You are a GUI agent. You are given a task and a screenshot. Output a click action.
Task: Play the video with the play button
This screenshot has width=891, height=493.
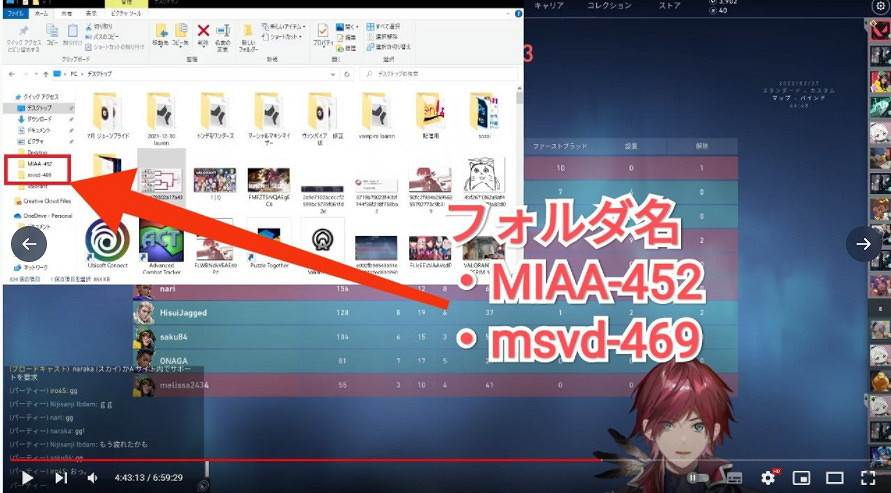coord(27,478)
